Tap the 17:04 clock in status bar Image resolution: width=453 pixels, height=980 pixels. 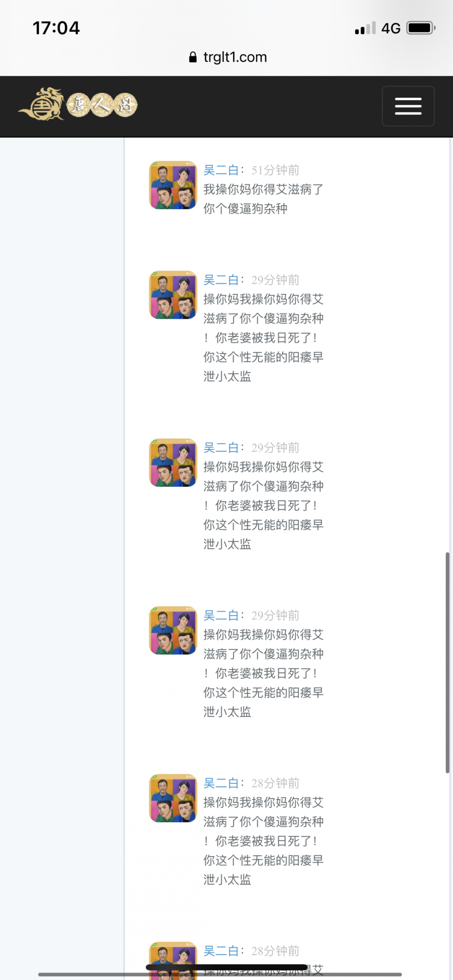[x=56, y=28]
